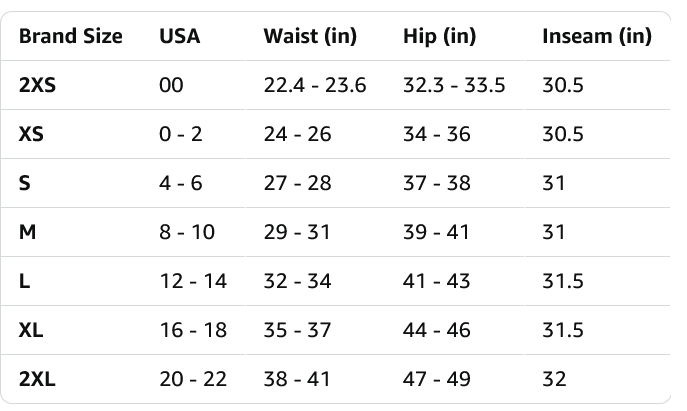Click the XL brand size row label

(x=31, y=330)
